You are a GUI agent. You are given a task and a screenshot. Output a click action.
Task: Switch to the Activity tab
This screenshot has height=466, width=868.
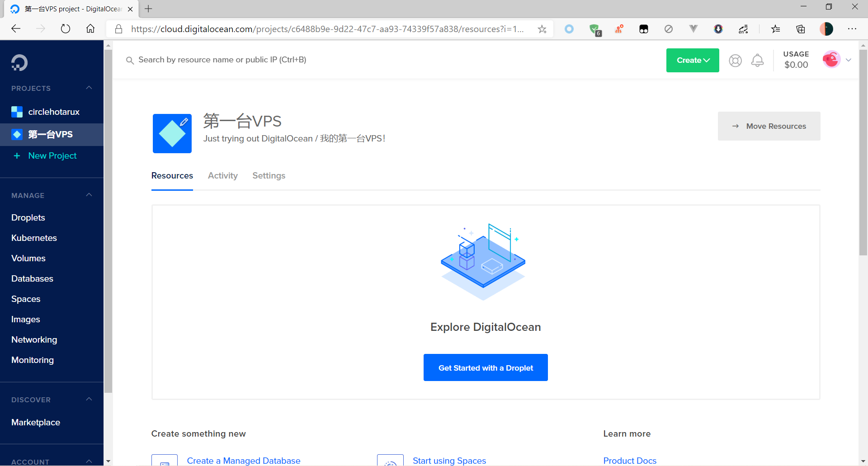[x=223, y=175]
